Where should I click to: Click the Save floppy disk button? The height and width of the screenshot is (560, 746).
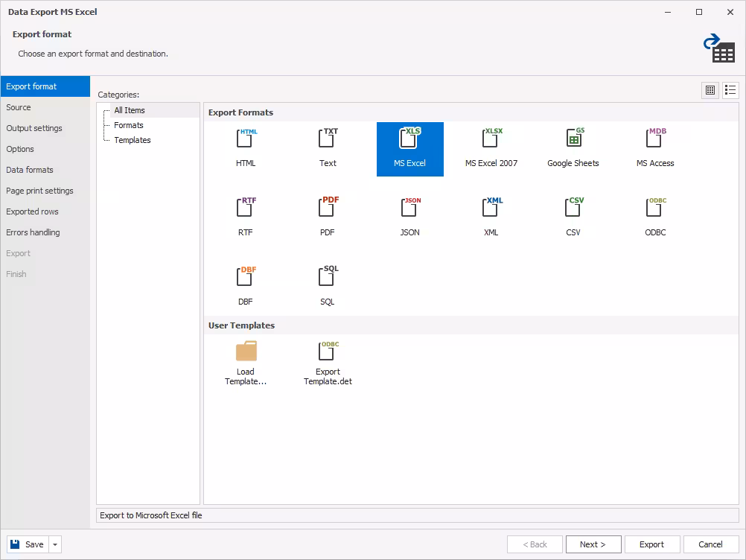pyautogui.click(x=28, y=544)
